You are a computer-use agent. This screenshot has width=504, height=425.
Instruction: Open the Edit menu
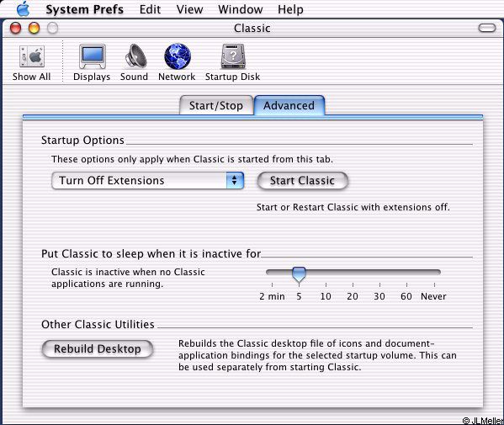[x=150, y=9]
